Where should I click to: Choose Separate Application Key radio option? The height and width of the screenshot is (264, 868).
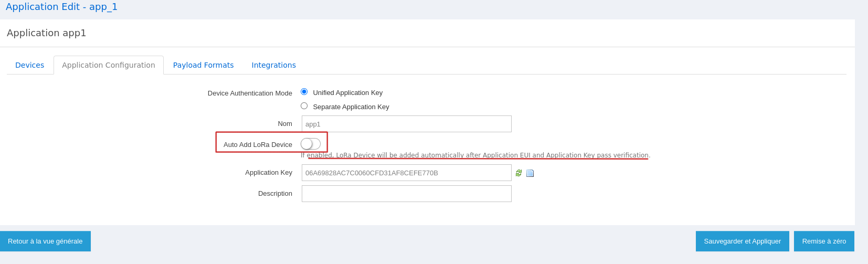pyautogui.click(x=304, y=106)
